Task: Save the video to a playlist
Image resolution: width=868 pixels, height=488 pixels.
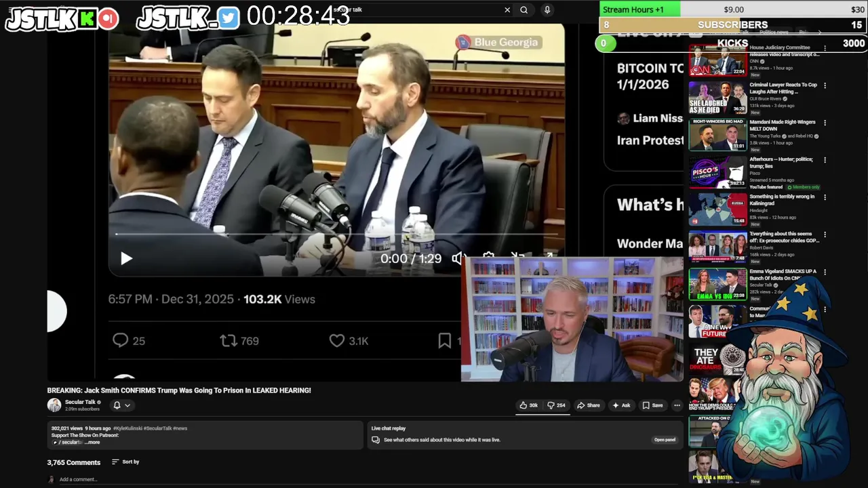Action: tap(652, 405)
